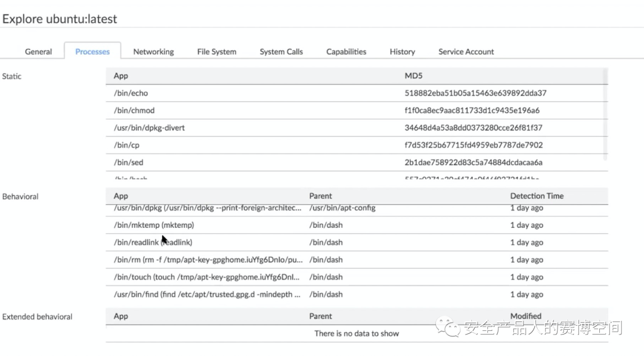Click /bin/dash parent of readlink row
The width and height of the screenshot is (644, 356).
click(x=326, y=242)
